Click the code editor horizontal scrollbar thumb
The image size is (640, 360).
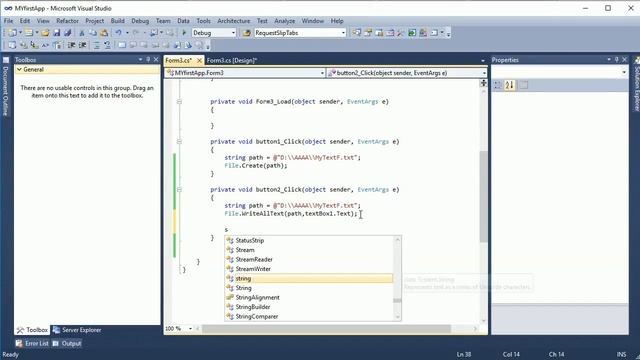click(327, 329)
